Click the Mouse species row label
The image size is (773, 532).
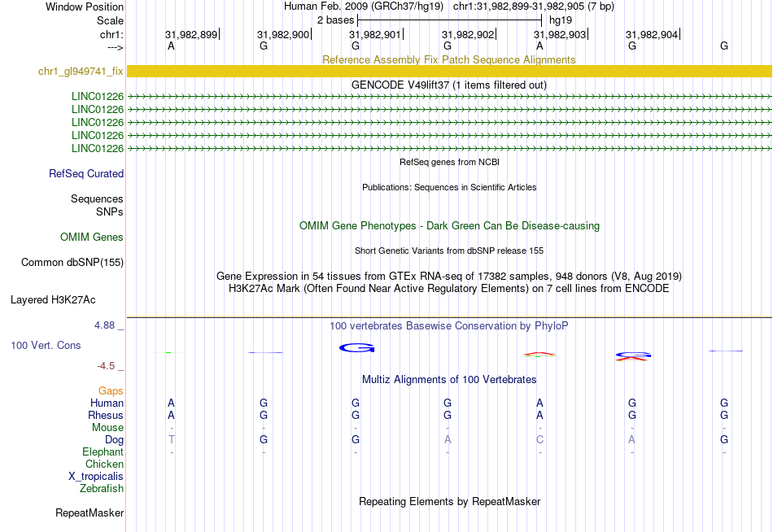click(107, 428)
